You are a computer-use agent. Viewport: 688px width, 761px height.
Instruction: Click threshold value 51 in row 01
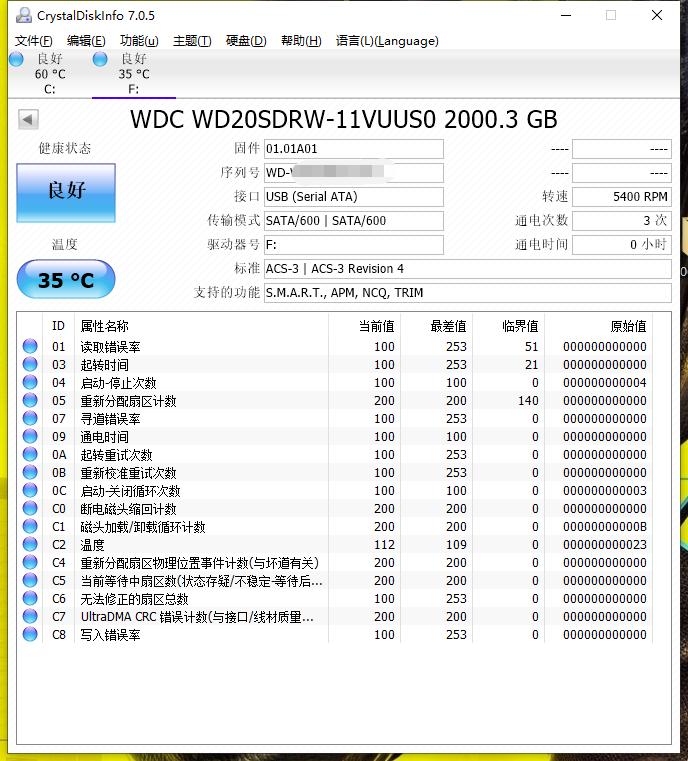pos(532,347)
